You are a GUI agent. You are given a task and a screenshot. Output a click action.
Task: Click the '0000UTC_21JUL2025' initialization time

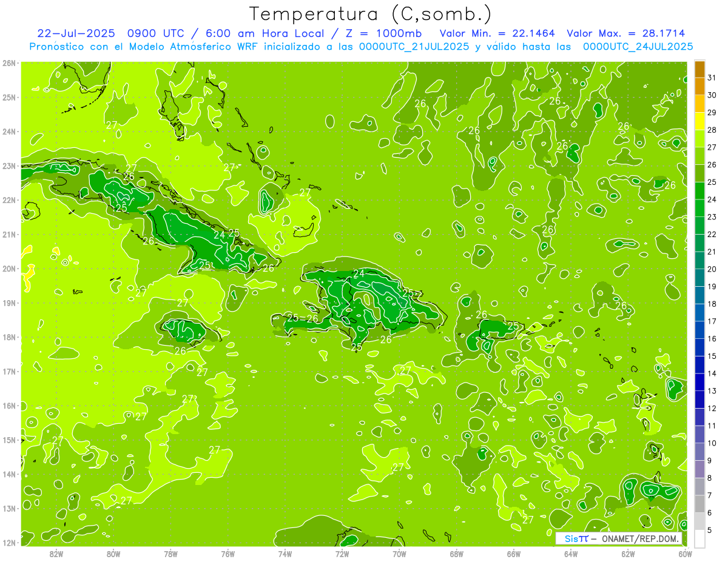[x=414, y=47]
